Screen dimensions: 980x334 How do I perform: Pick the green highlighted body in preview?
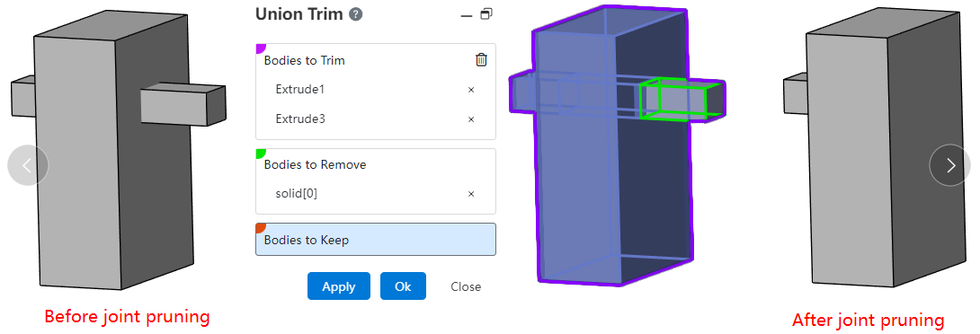[x=673, y=100]
